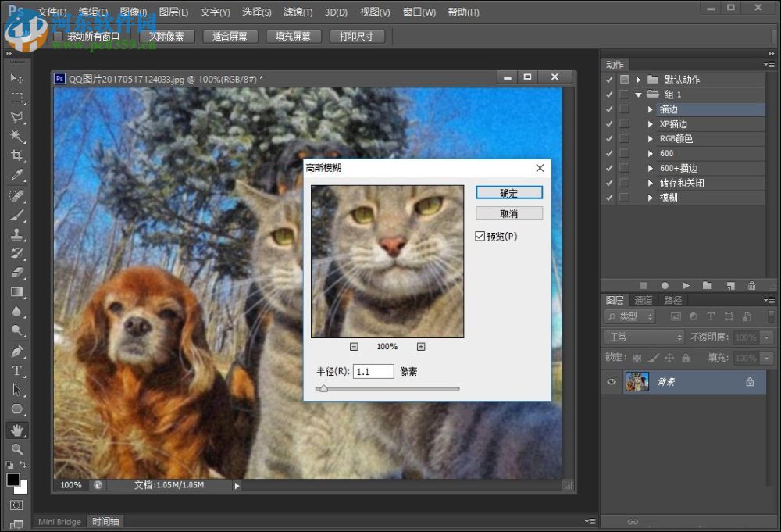Open the 滤镜(T) menu
The width and height of the screenshot is (781, 532).
(x=298, y=12)
